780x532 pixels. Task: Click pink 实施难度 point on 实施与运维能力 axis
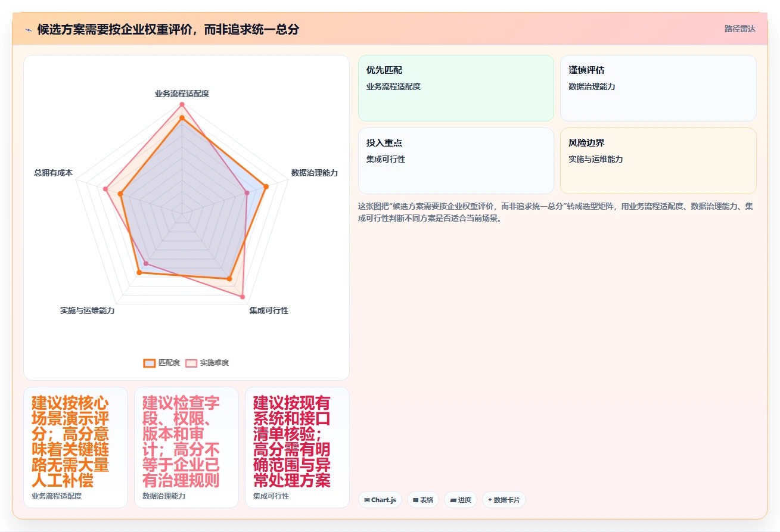pyautogui.click(x=146, y=263)
